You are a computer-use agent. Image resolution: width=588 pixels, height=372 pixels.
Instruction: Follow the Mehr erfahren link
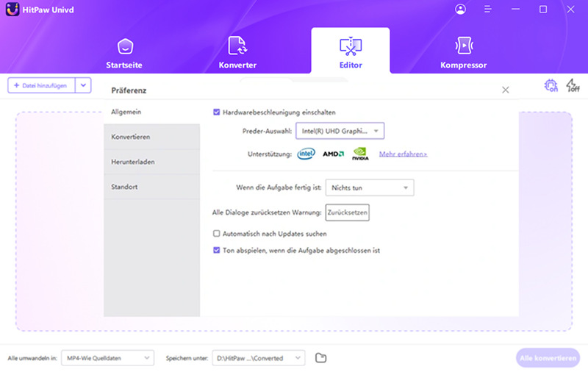[403, 154]
